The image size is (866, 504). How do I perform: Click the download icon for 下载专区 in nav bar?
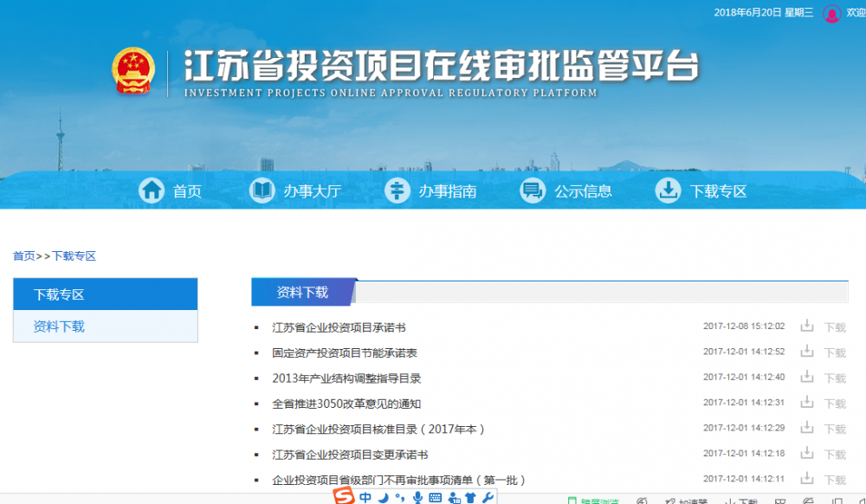point(668,191)
